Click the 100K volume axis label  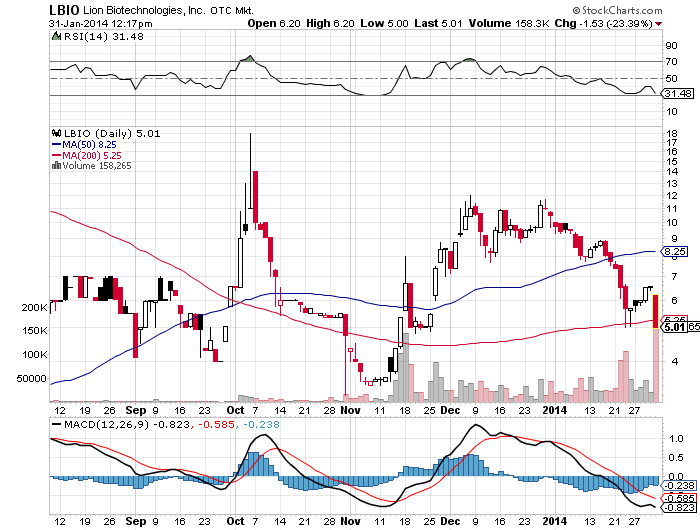point(34,355)
